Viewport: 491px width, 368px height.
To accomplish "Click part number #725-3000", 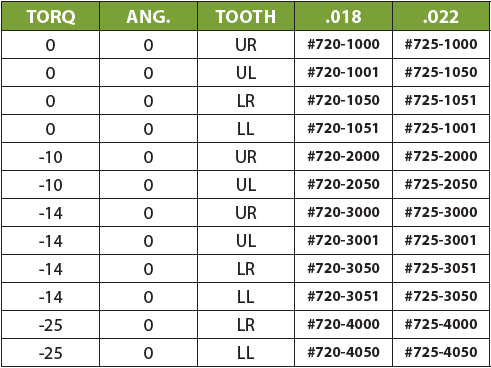I will pos(441,212).
